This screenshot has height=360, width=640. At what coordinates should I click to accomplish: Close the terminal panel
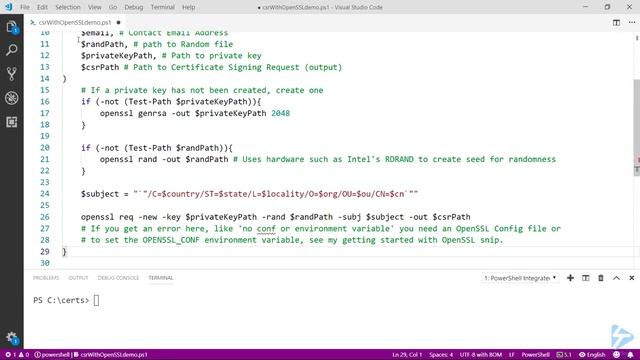tap(631, 278)
